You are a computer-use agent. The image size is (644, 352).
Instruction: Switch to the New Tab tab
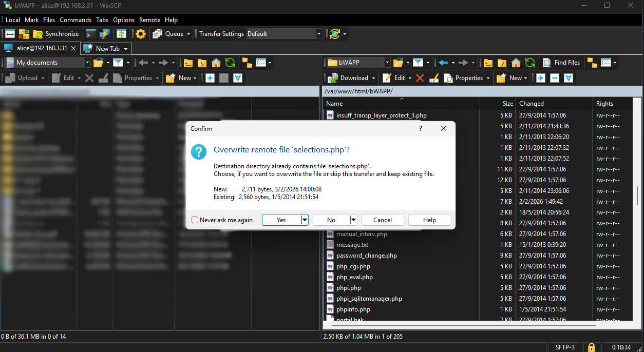(107, 49)
